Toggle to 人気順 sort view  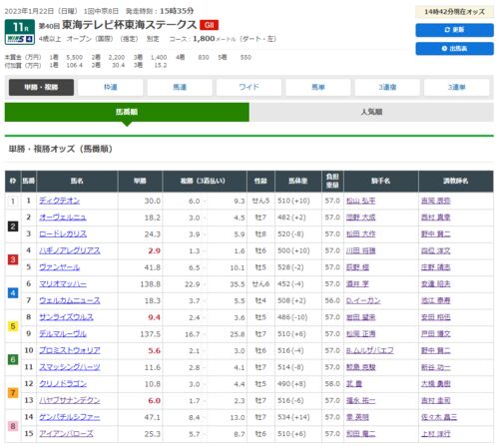point(371,112)
